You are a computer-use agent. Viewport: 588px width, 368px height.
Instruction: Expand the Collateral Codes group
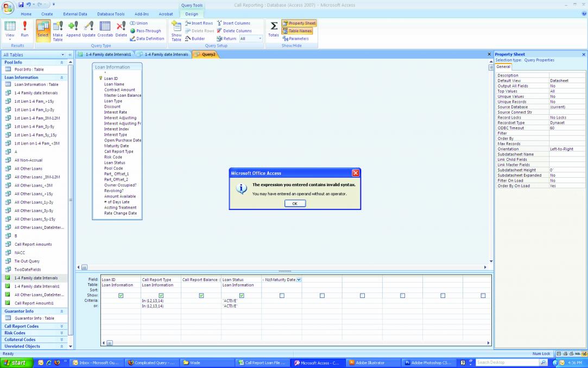[x=62, y=340]
